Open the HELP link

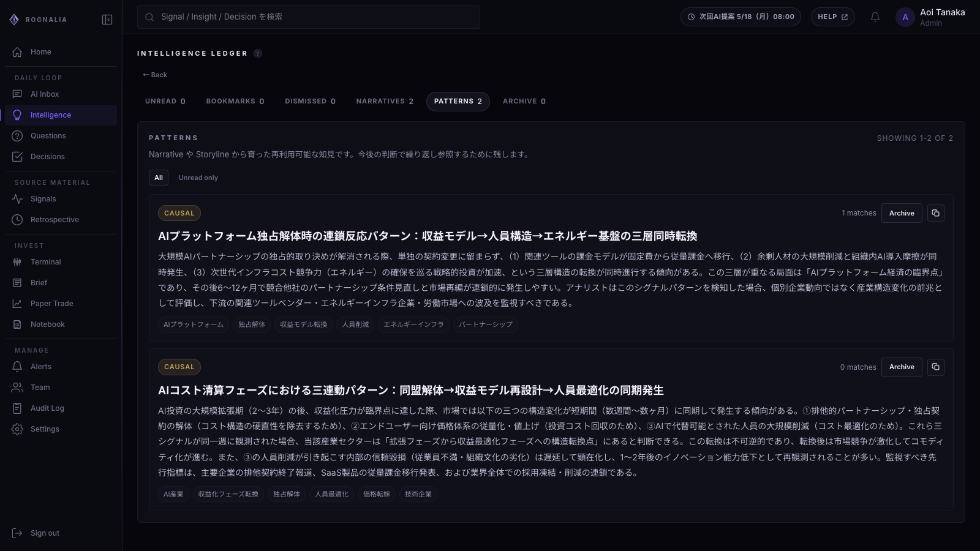pyautogui.click(x=833, y=17)
